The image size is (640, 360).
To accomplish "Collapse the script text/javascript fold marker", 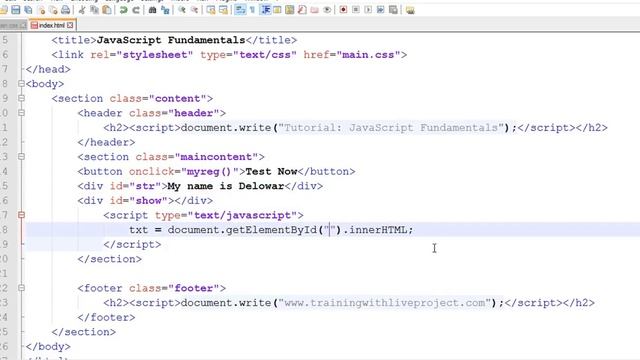I will pyautogui.click(x=21, y=215).
